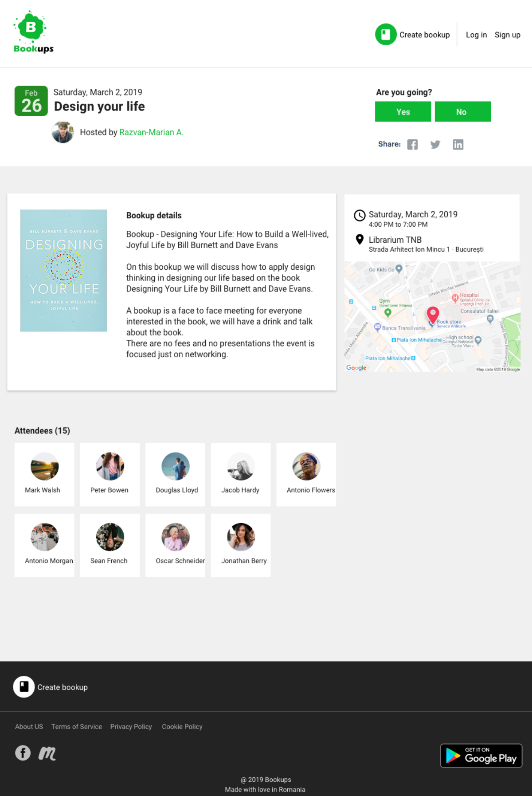
Task: Click the Bookups logo in header
Action: [33, 32]
